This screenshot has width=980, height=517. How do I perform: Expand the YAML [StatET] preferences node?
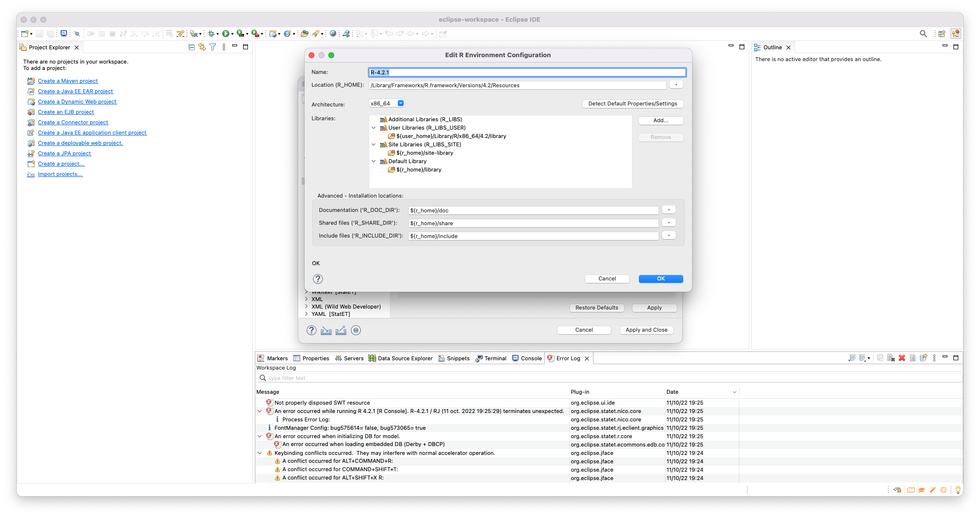click(307, 314)
